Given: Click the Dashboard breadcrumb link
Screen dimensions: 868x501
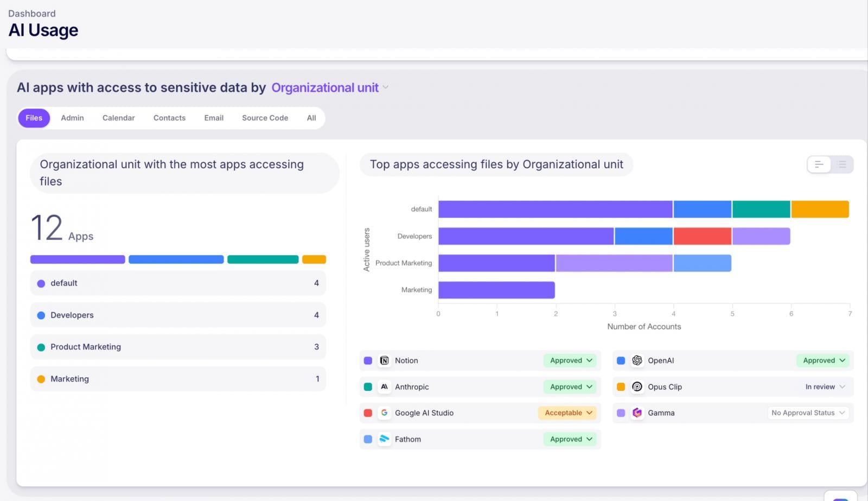Looking at the screenshot, I should click(x=31, y=13).
